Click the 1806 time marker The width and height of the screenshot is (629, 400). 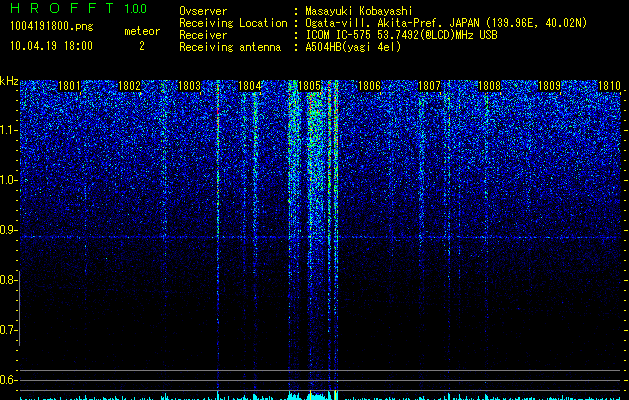[369, 86]
